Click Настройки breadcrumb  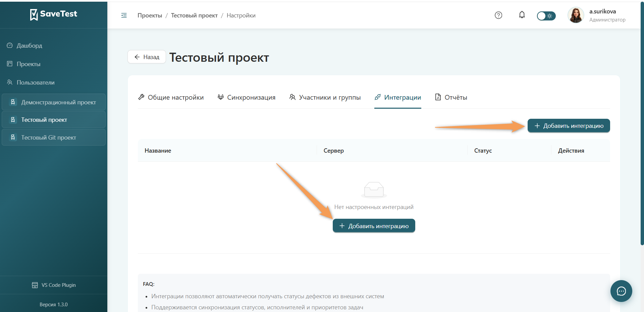[x=241, y=15]
